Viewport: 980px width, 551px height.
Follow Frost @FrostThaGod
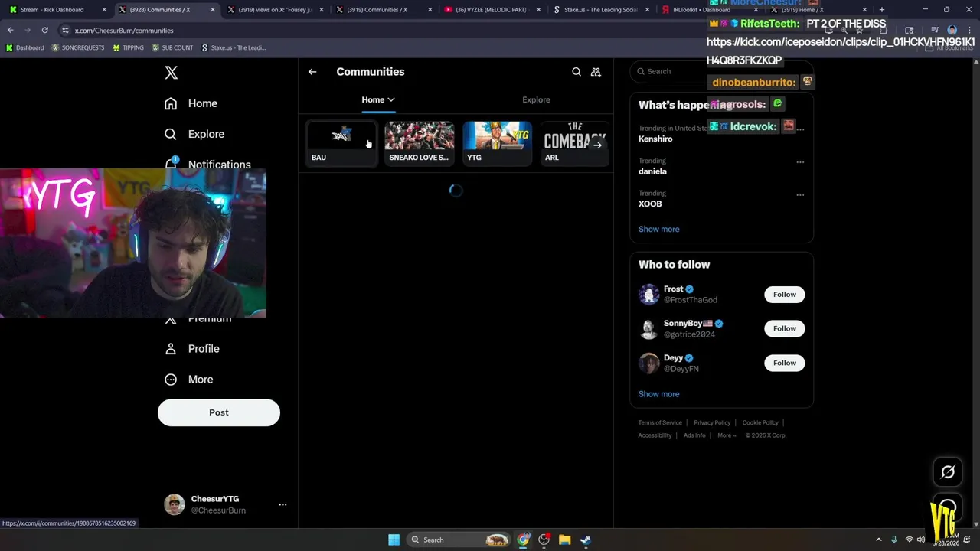[x=784, y=295]
